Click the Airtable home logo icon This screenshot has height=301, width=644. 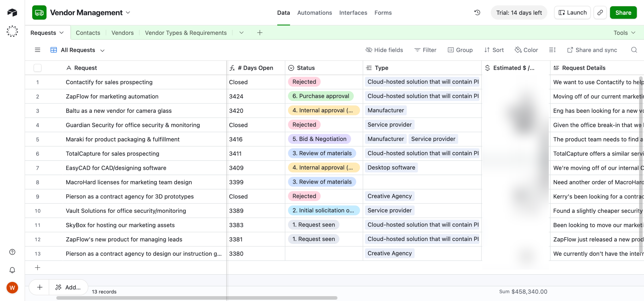12,12
